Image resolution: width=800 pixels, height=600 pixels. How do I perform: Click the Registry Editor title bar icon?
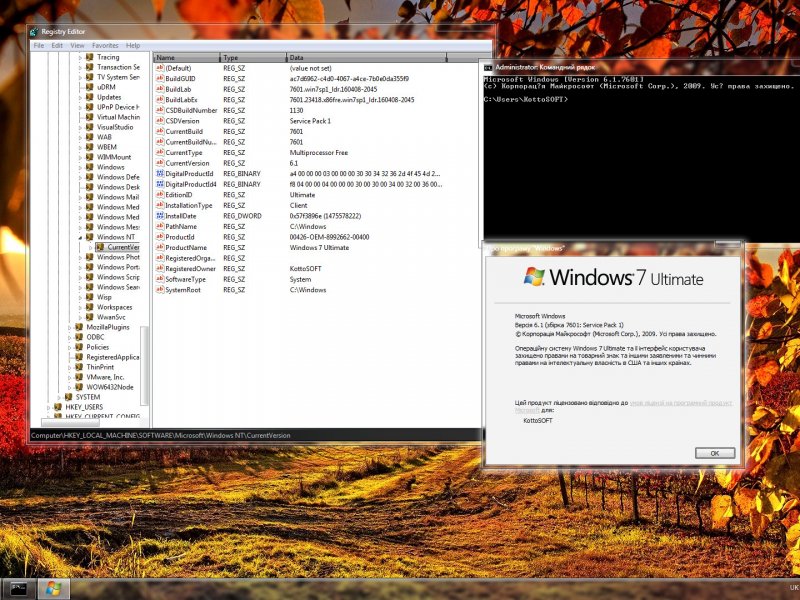tap(34, 32)
